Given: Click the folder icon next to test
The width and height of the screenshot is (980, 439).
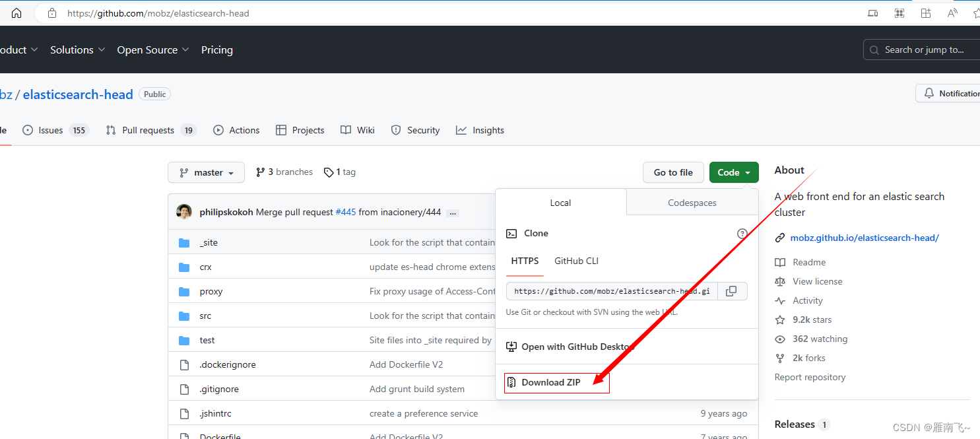Looking at the screenshot, I should pyautogui.click(x=184, y=340).
